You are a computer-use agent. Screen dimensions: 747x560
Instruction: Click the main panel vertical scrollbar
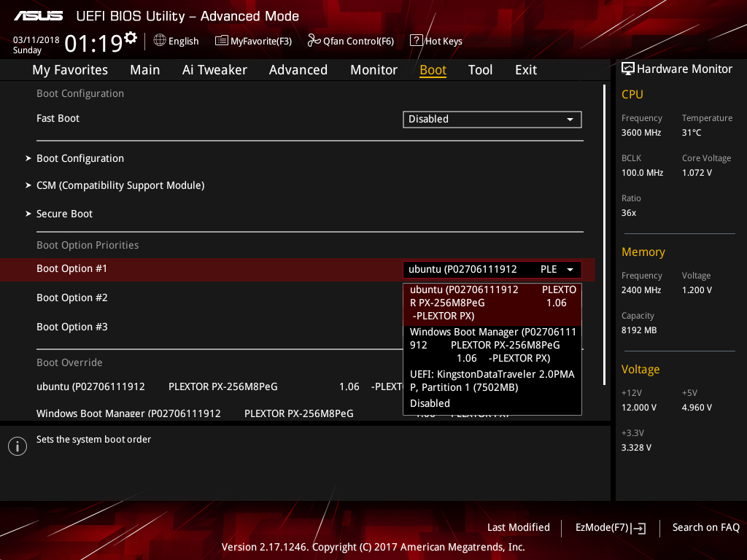[604, 235]
